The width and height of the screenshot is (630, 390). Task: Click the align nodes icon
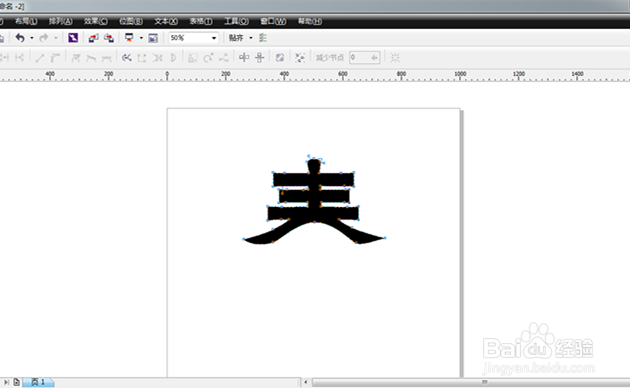(224, 58)
